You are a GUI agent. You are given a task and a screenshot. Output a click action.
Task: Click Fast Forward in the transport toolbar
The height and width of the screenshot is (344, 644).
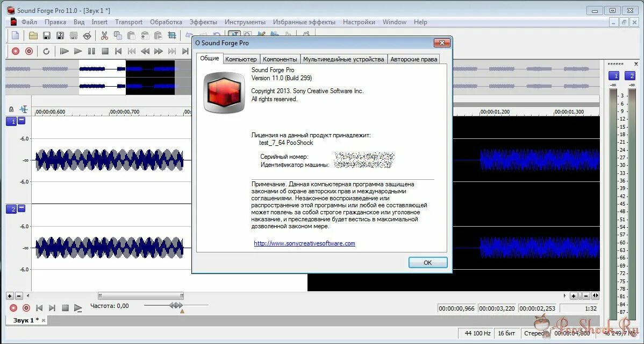(x=159, y=52)
